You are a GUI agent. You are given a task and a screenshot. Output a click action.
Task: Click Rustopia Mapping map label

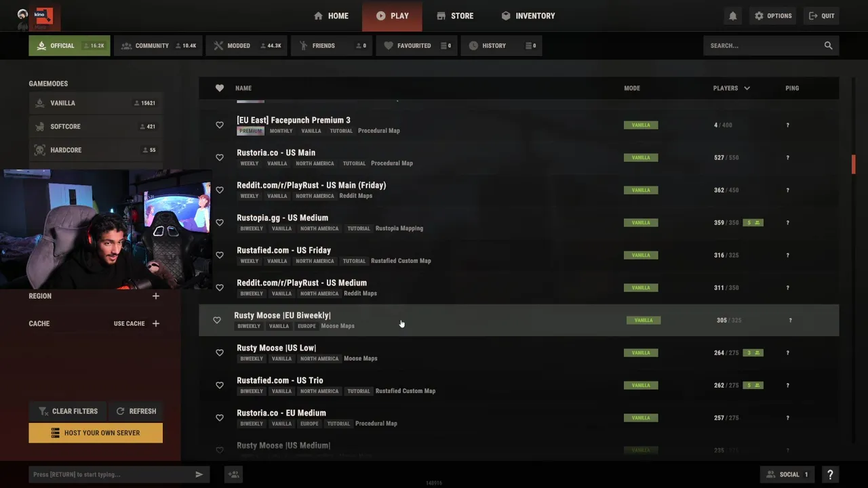399,228
